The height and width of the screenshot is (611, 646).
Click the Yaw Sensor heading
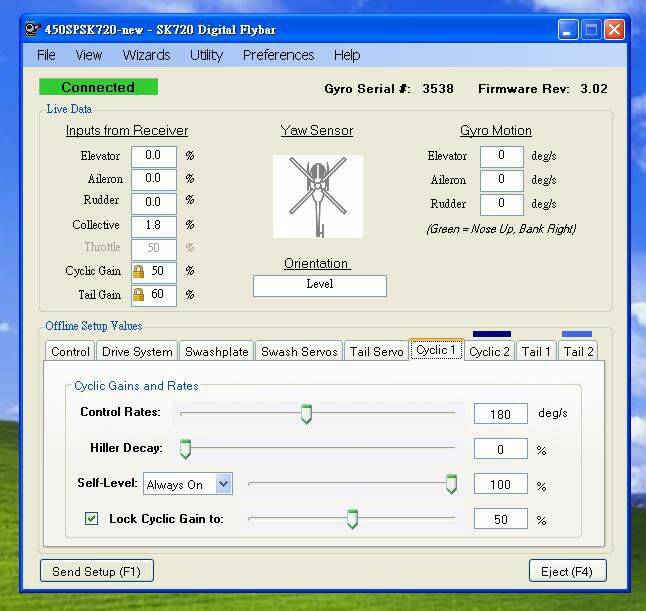[x=317, y=131]
